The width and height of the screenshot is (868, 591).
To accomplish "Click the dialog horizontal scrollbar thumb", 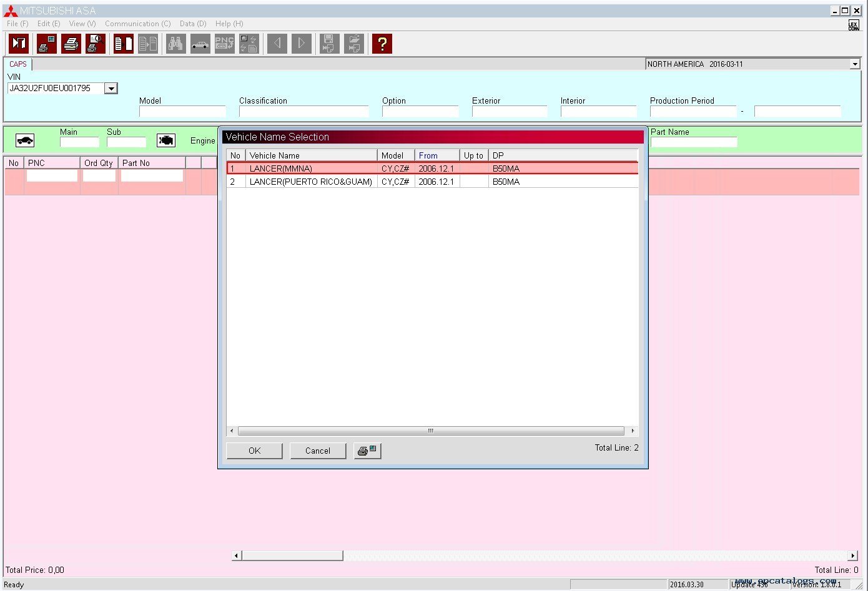I will pyautogui.click(x=431, y=431).
